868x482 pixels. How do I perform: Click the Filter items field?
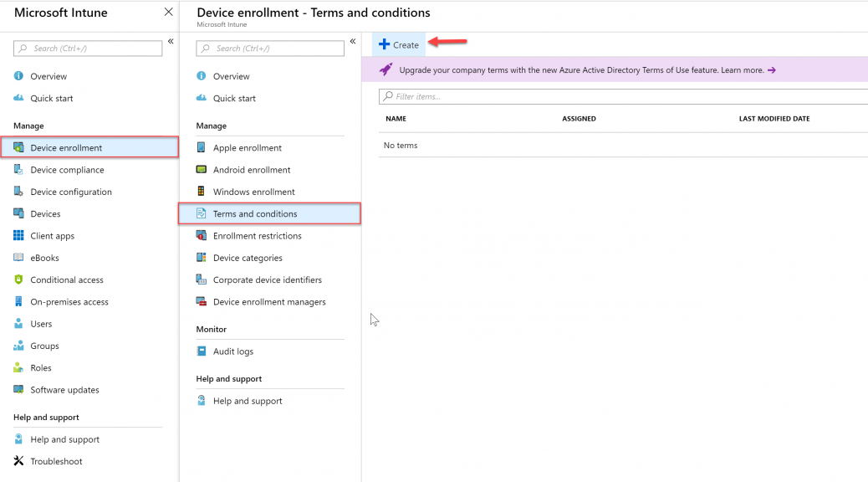click(x=623, y=96)
